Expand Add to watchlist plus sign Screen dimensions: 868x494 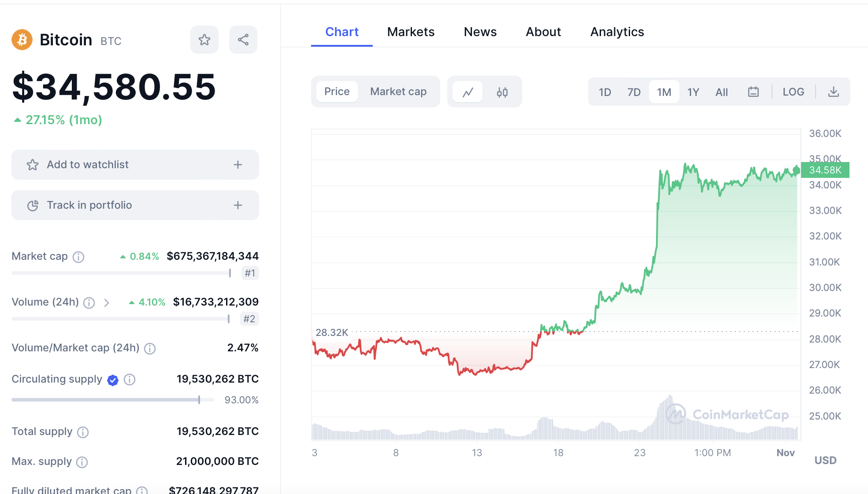click(238, 165)
